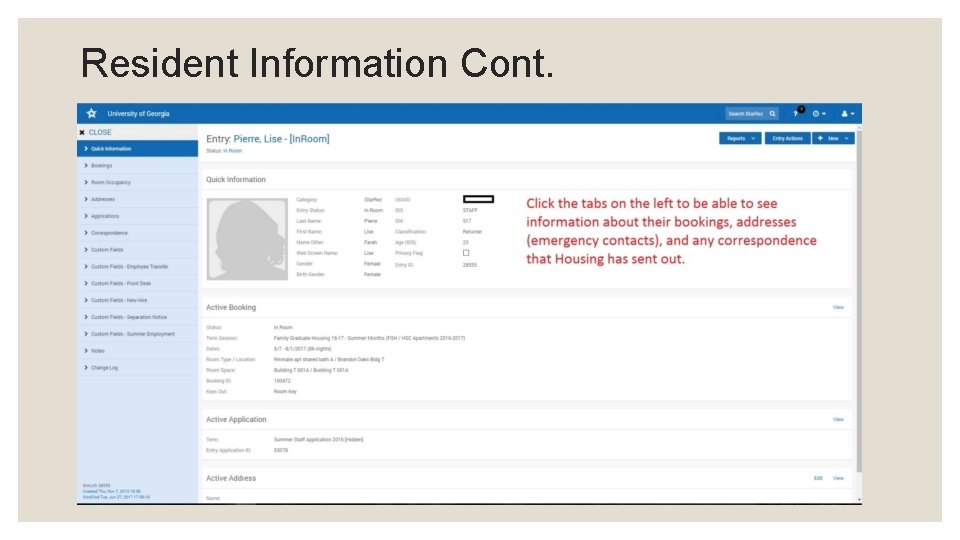This screenshot has width=960, height=540.
Task: Click the Room Key value under Keys Out
Action: pos(285,391)
